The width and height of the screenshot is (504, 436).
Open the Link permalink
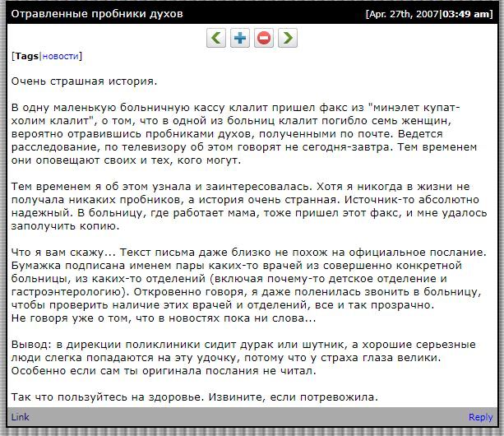21,417
